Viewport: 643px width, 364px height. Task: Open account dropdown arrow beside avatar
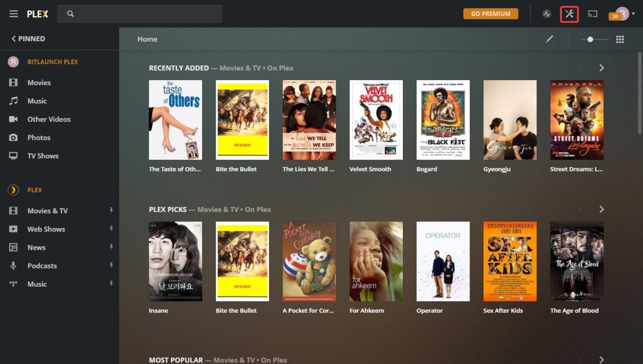tap(634, 14)
